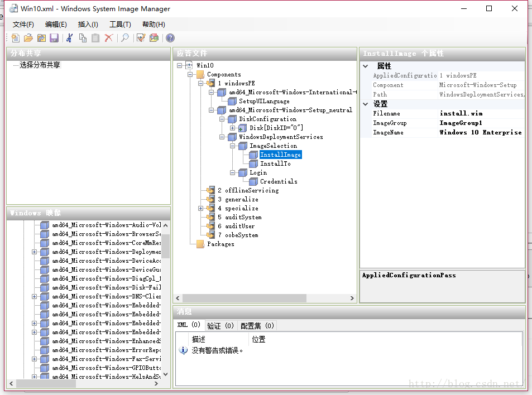532x395 pixels.
Task: Click the New answer file toolbar icon
Action: coord(15,38)
